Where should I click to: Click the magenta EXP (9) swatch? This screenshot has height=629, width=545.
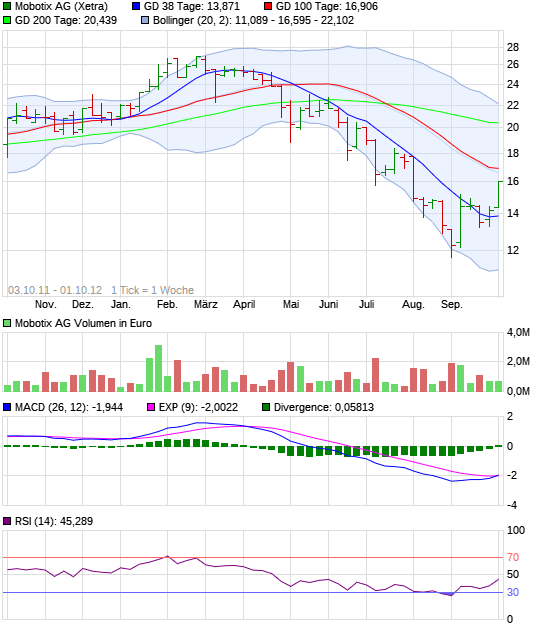(151, 408)
